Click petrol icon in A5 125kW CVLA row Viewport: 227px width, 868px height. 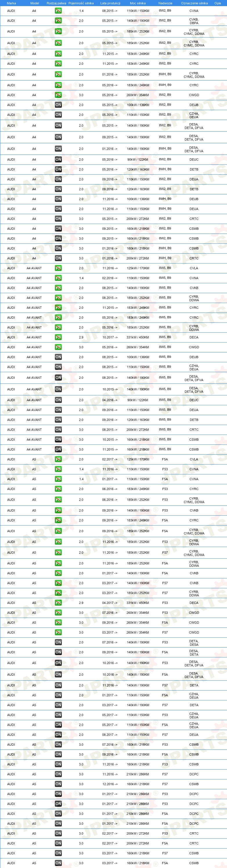click(x=58, y=459)
